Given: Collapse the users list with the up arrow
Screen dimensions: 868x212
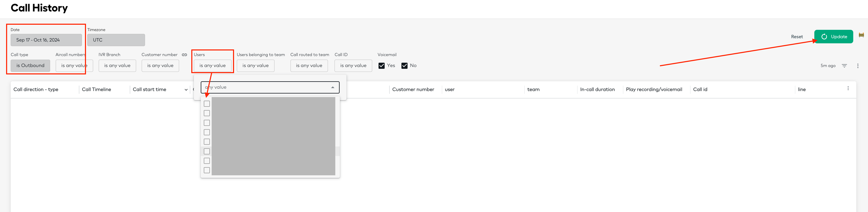Looking at the screenshot, I should [332, 87].
